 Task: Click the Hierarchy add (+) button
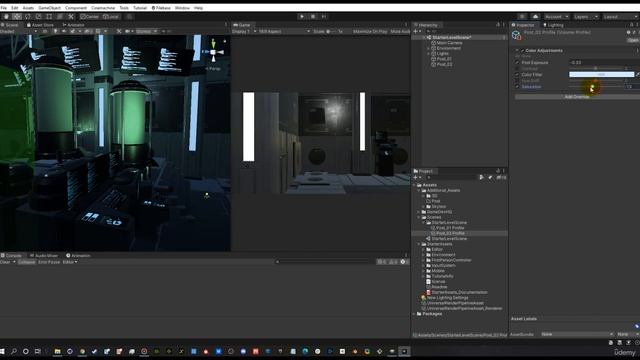click(416, 31)
